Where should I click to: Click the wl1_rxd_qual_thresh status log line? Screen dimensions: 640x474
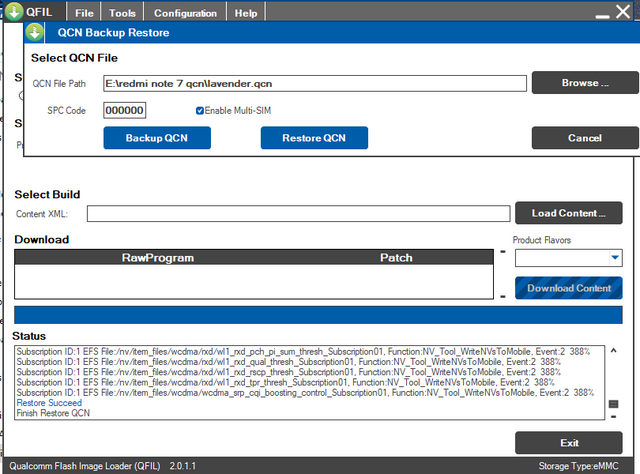289,362
